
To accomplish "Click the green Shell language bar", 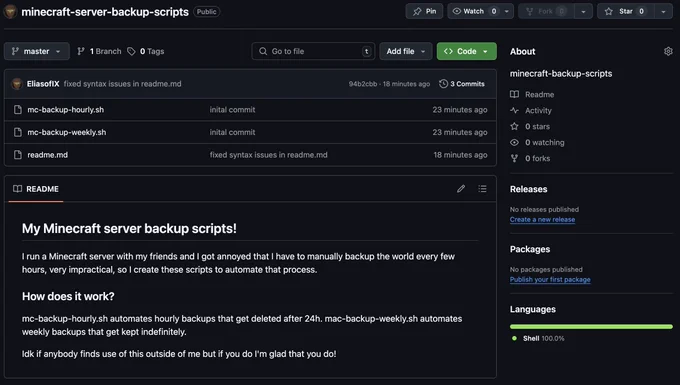I will (x=591, y=326).
